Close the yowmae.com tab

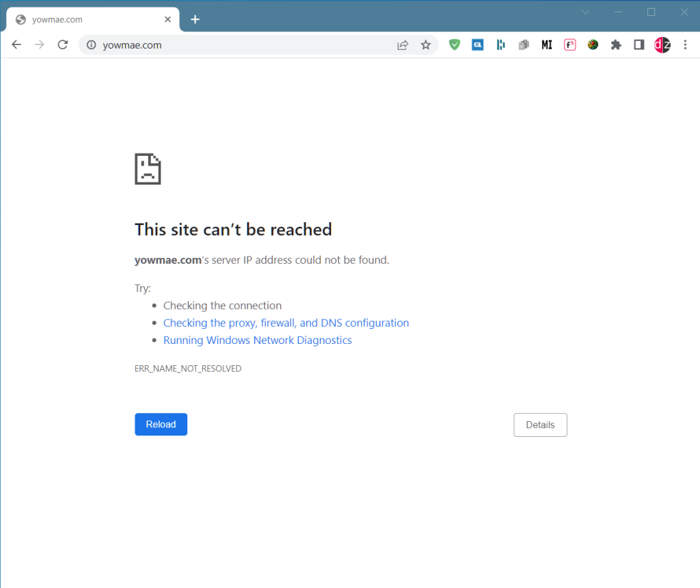[168, 19]
